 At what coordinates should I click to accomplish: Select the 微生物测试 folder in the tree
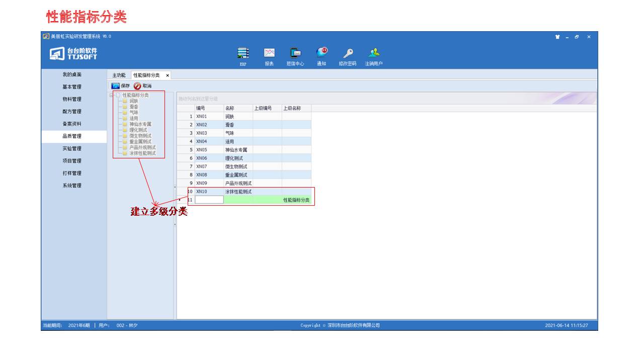(140, 136)
